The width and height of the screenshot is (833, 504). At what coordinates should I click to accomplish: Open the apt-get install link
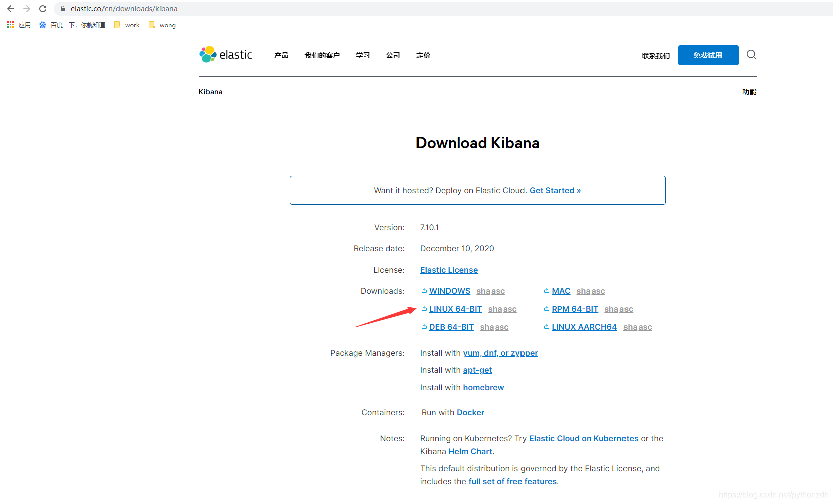477,370
